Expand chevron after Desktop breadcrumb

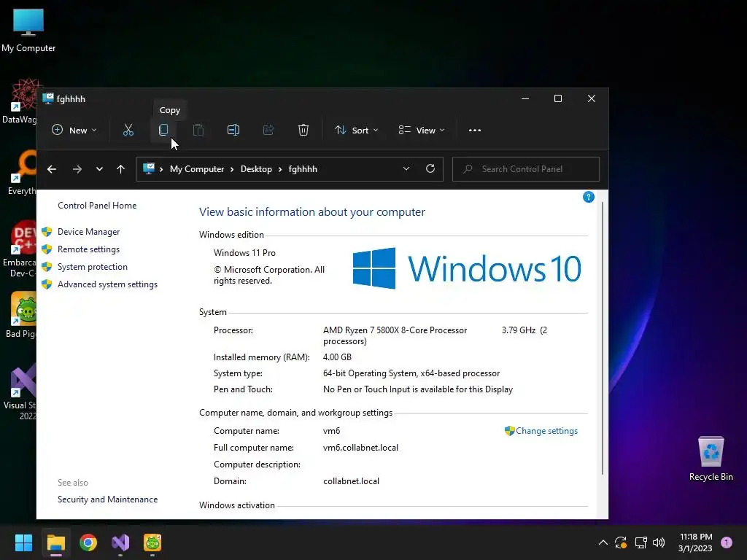point(280,169)
